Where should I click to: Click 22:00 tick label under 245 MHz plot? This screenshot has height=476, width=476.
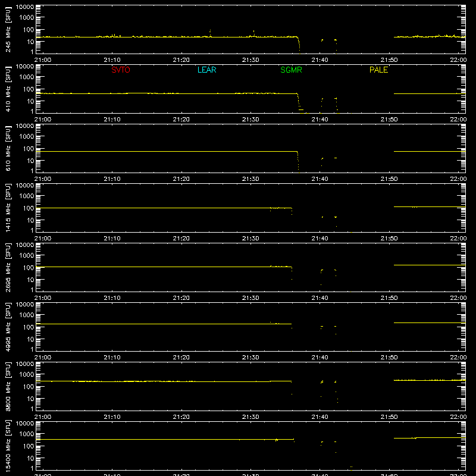point(458,60)
